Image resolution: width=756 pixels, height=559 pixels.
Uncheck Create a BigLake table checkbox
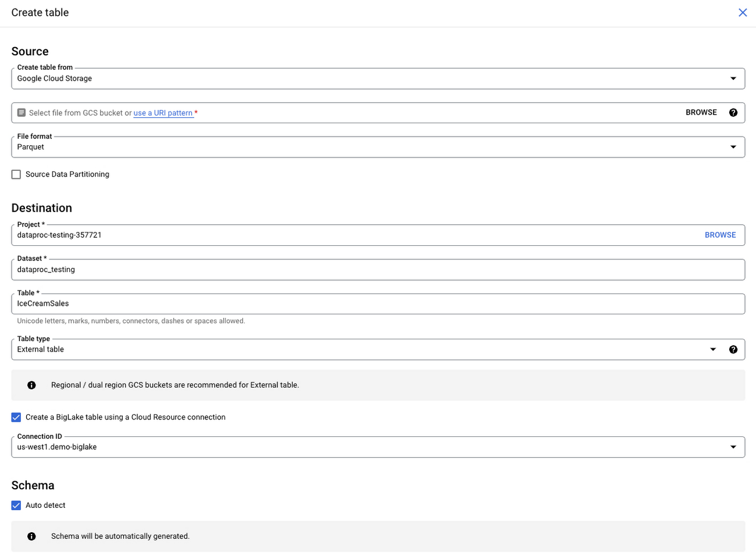(16, 417)
